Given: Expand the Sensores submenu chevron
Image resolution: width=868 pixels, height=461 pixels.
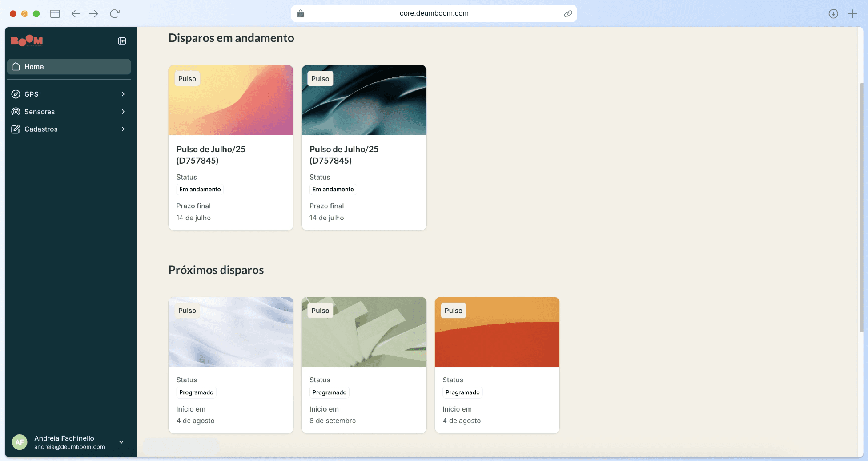Looking at the screenshot, I should tap(123, 112).
